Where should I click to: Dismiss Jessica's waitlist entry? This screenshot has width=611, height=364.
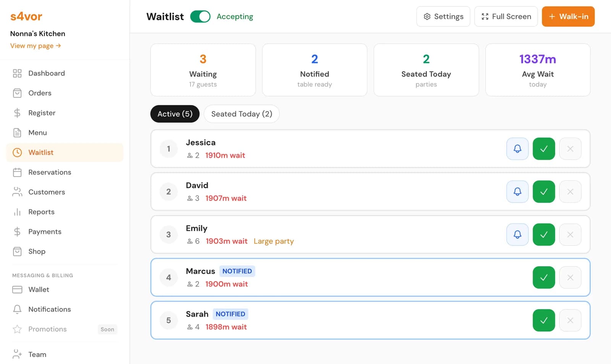point(570,149)
